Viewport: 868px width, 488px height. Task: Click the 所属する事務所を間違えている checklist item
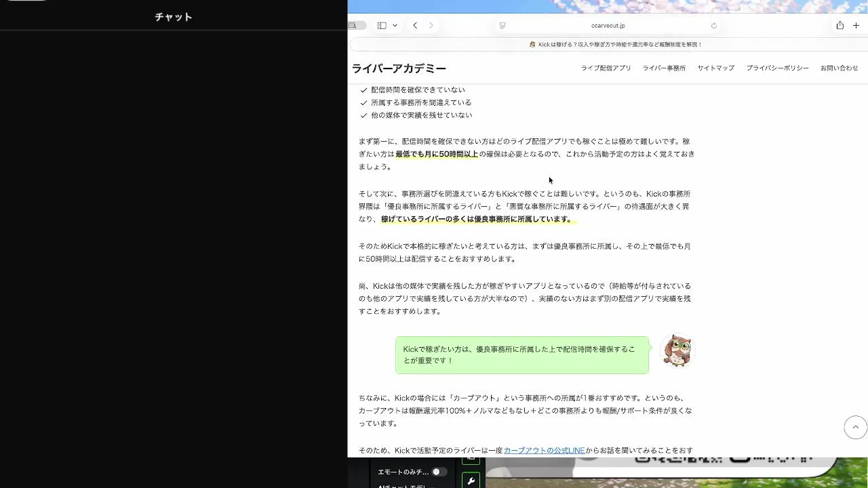(x=421, y=103)
